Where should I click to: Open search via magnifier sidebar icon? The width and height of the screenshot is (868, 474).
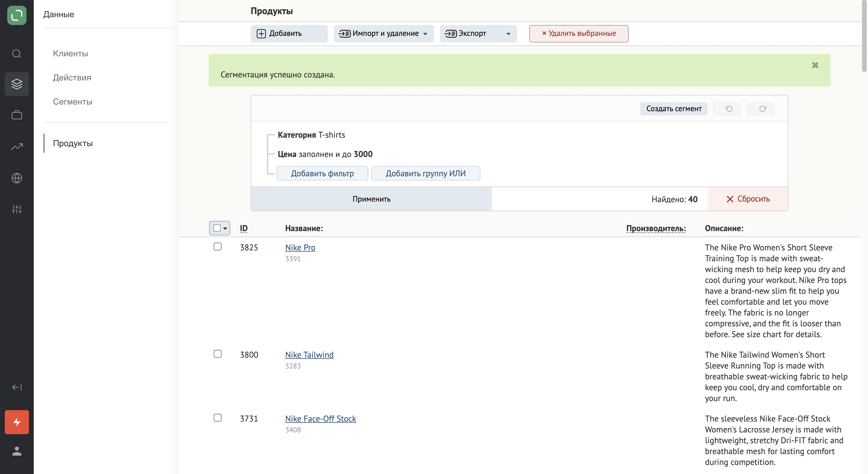[17, 54]
